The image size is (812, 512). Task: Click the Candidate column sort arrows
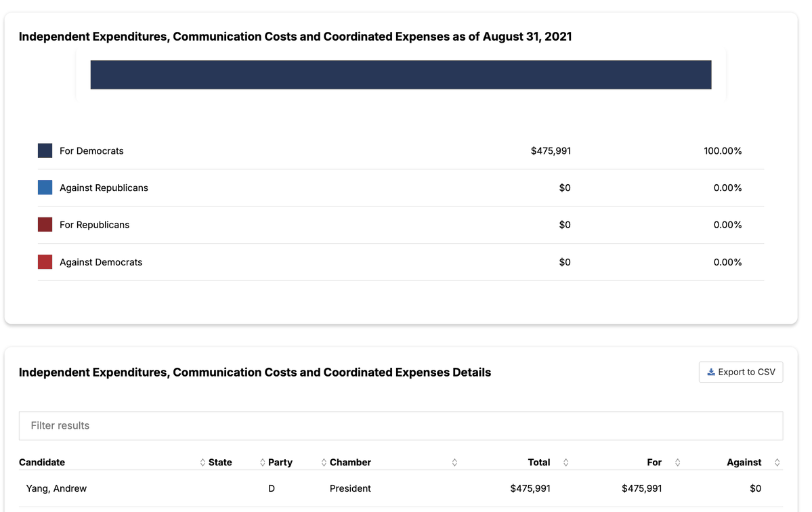tap(202, 463)
